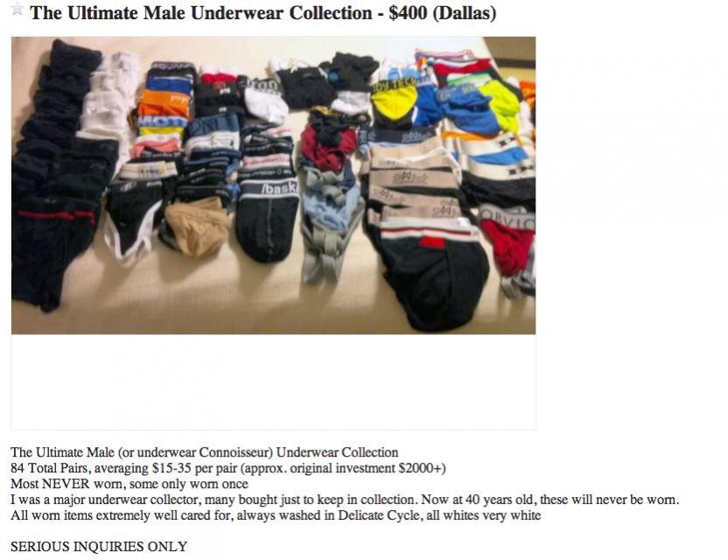Click the 'SERIOUS INQUIRIES ONLY' text

[99, 547]
